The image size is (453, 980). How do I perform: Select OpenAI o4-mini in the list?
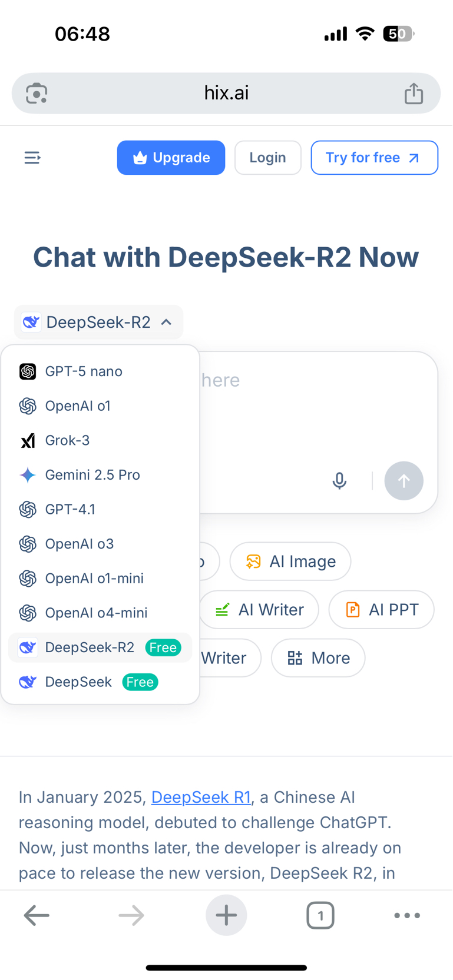96,613
